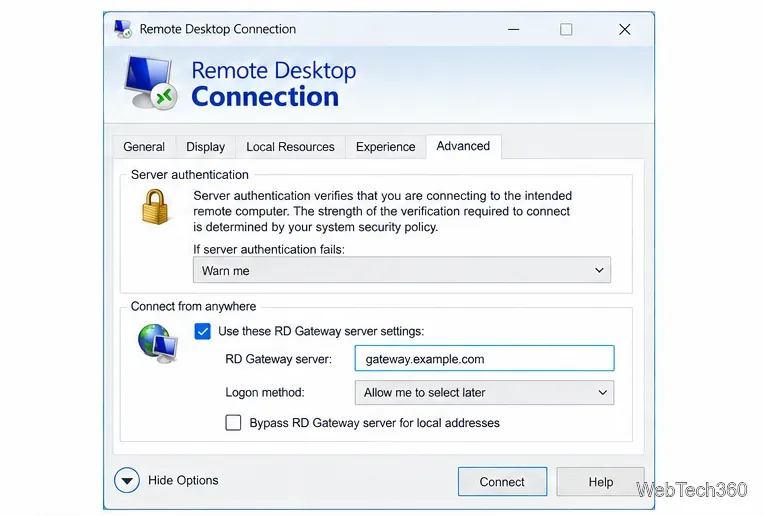The image size is (764, 516).
Task: Click the Hide Options label
Action: click(183, 480)
